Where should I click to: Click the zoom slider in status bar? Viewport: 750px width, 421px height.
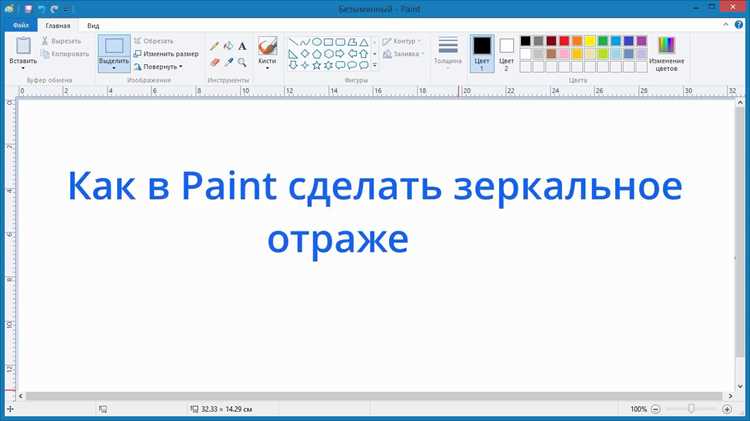click(691, 409)
